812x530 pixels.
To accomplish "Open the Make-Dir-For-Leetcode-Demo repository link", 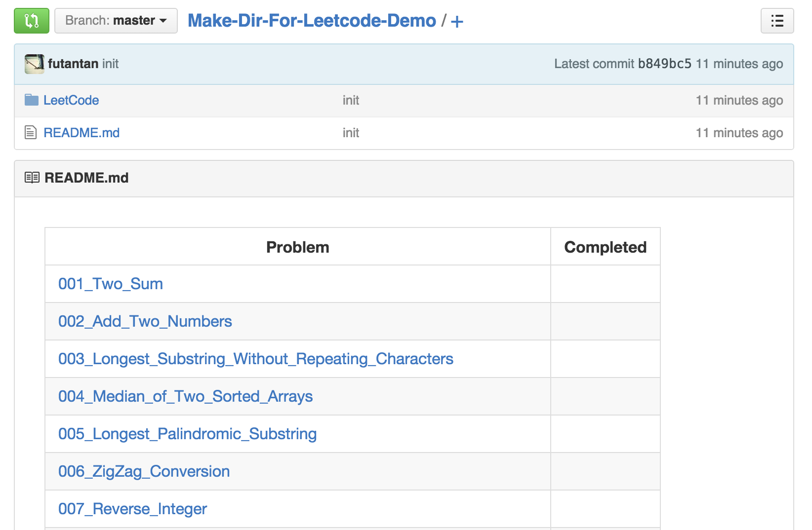I will click(x=312, y=21).
